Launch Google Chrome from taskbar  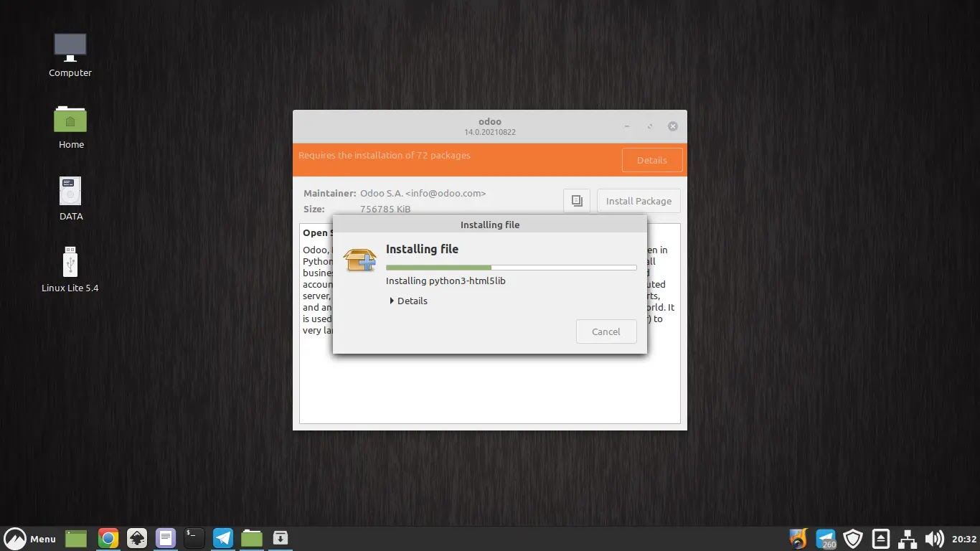tap(108, 538)
